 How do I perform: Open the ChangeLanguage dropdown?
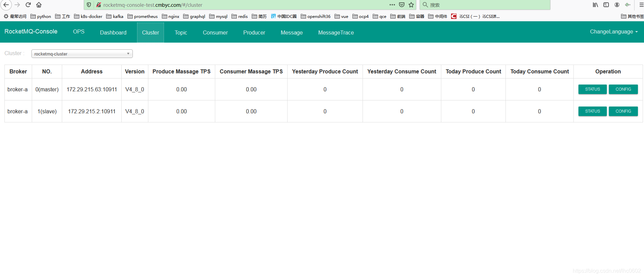pos(614,32)
